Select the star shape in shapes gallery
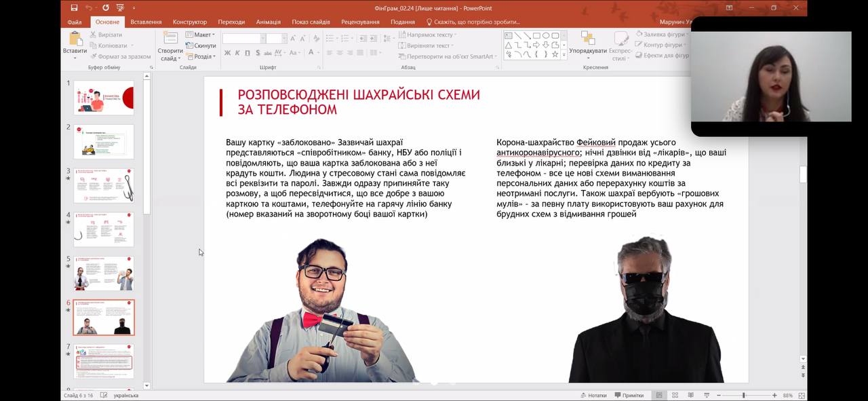This screenshot has width=868, height=401. [x=555, y=54]
